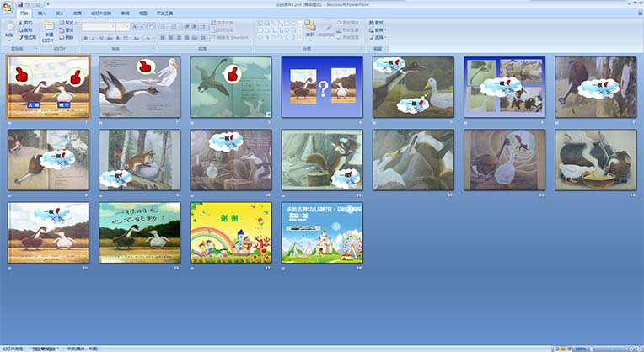Reset the slide layout (重设)
This screenshot has height=352, width=644.
[66, 30]
